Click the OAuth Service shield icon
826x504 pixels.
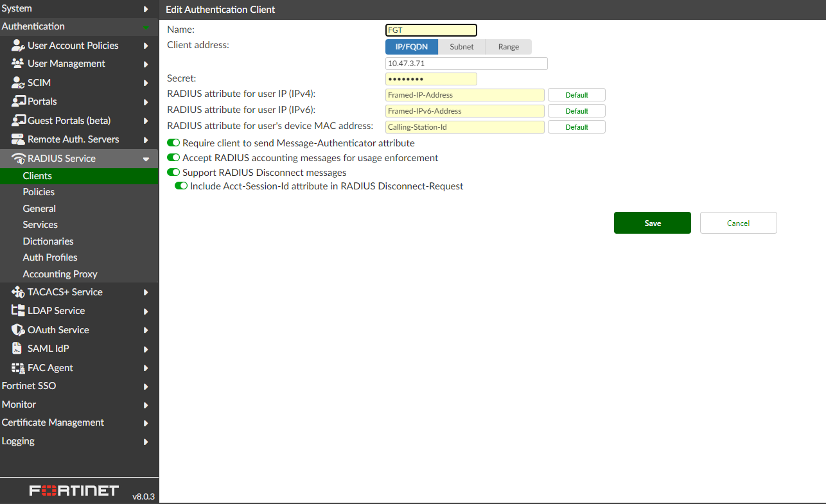[x=18, y=330]
